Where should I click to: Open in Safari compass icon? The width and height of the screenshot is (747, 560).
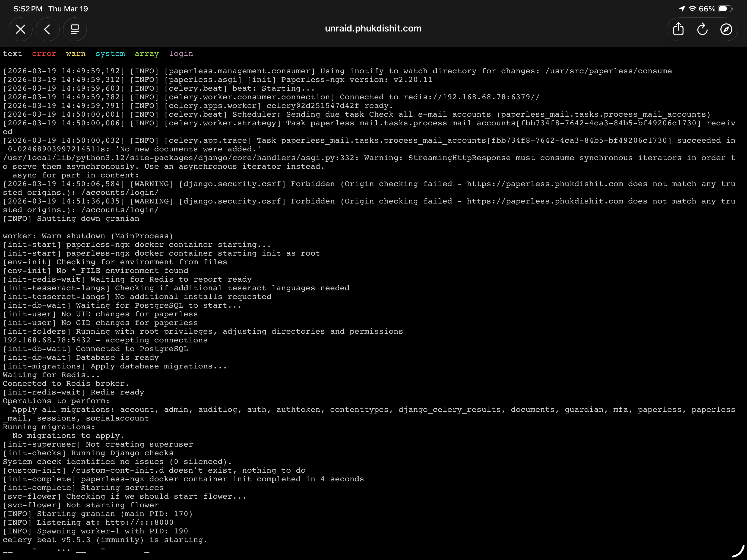(x=726, y=29)
